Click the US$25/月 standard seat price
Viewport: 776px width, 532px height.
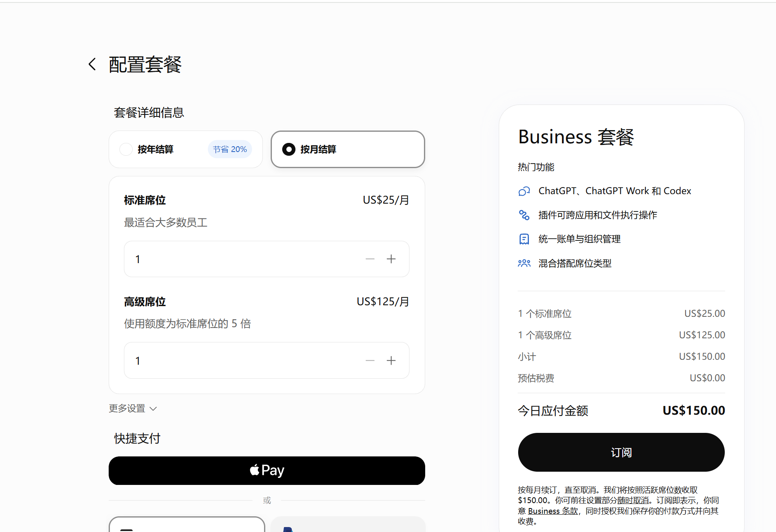point(386,200)
